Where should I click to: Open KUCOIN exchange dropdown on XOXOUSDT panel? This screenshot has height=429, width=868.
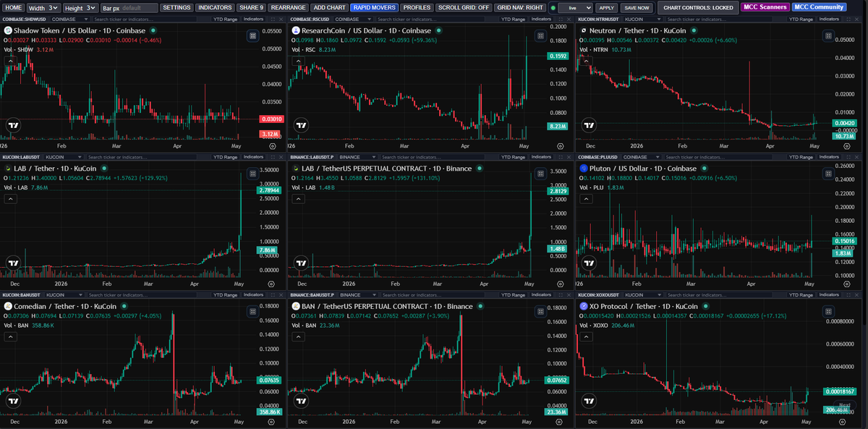point(644,294)
